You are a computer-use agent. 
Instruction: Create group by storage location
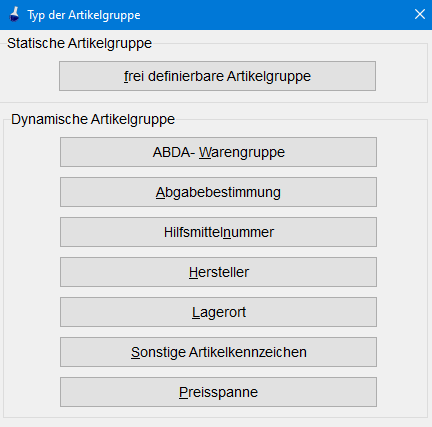pos(218,312)
